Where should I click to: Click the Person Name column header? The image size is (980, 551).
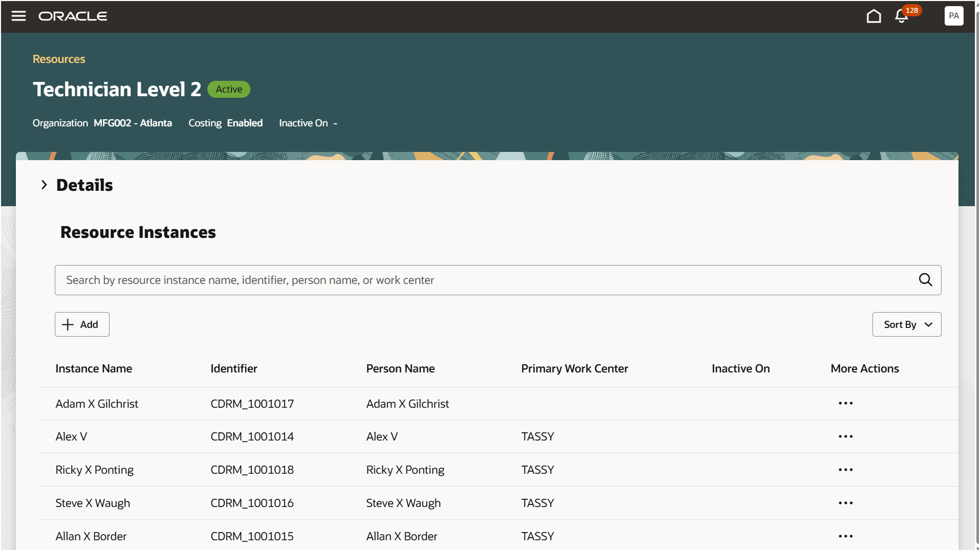[x=400, y=368]
